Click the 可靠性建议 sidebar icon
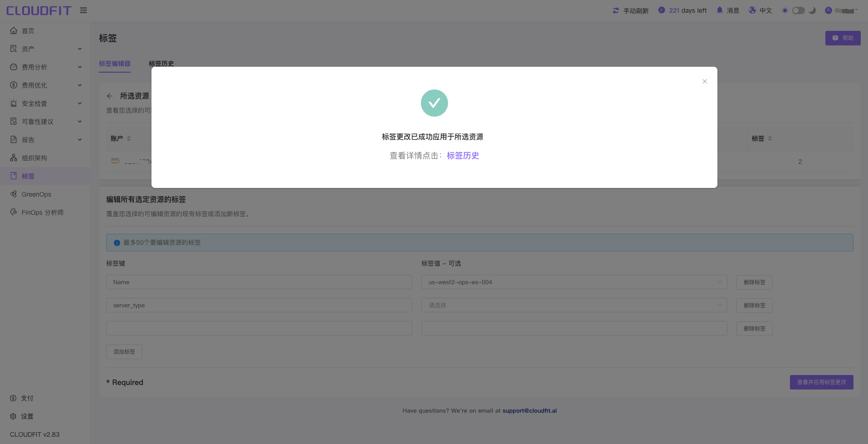 [x=14, y=121]
